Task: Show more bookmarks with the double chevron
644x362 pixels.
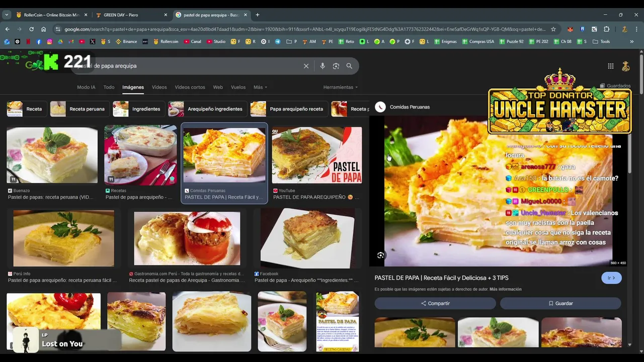Action: 632,42
